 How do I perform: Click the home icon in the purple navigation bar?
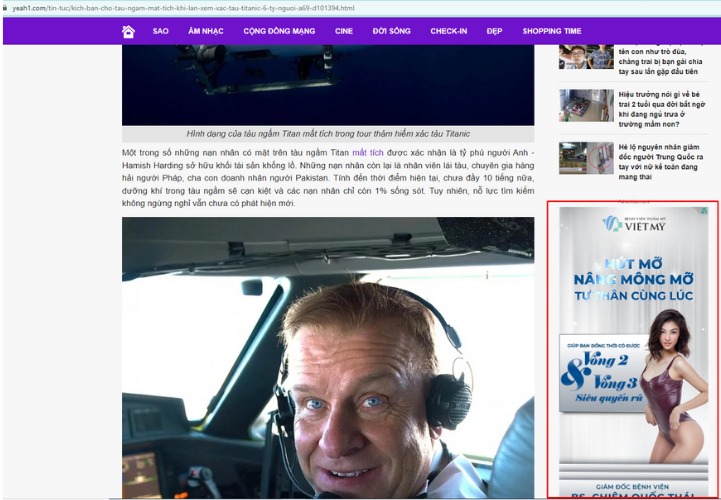coord(128,31)
